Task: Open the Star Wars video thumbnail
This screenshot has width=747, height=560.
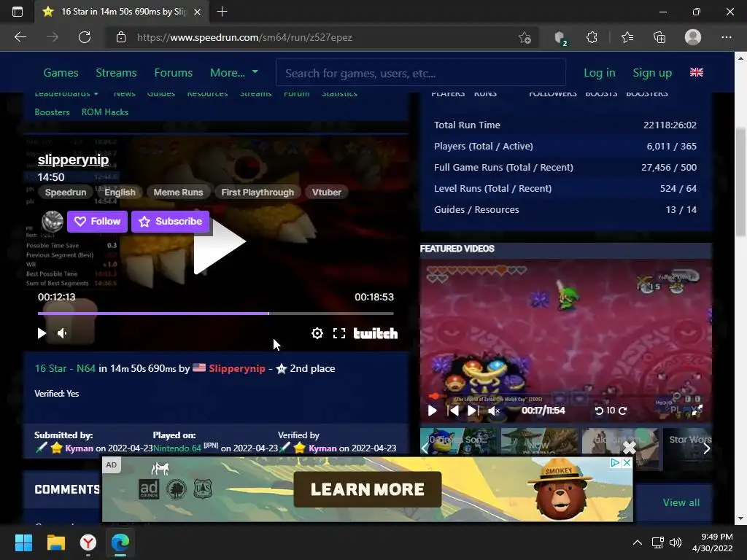Action: click(x=689, y=448)
